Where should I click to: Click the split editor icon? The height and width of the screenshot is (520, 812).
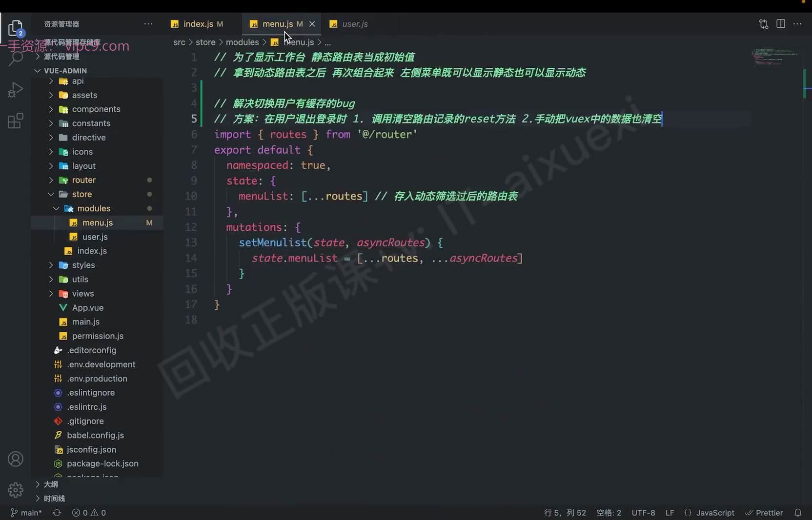coord(781,23)
